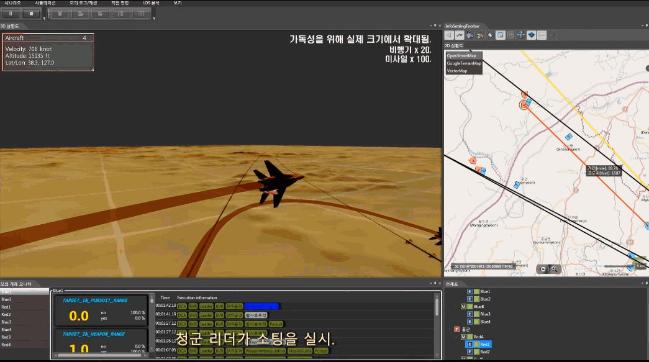
Task: Select the highlighted Red1 tree row
Action: (x=479, y=344)
